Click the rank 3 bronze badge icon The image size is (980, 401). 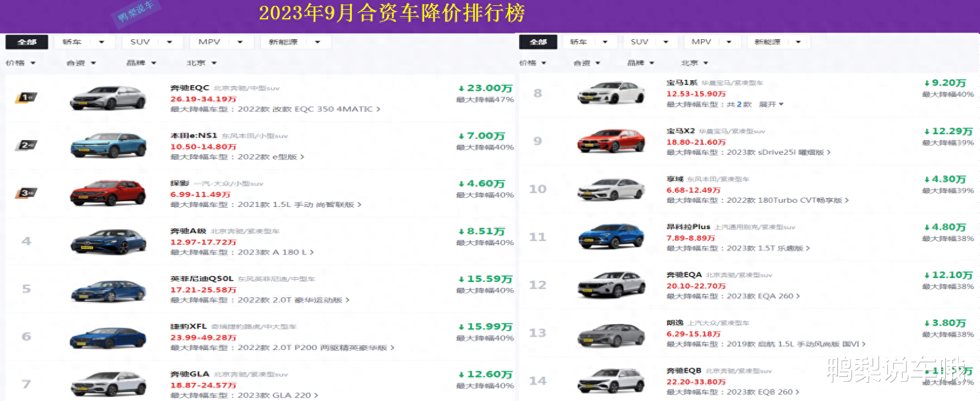pyautogui.click(x=26, y=193)
